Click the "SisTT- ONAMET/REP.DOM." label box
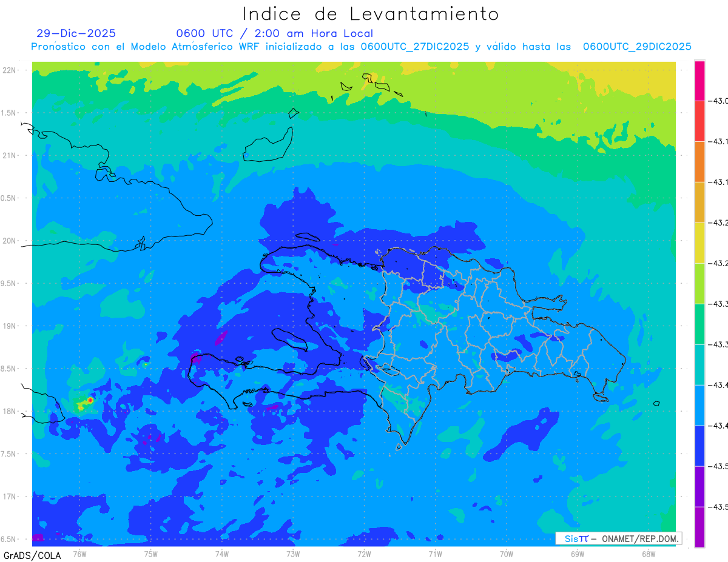 coord(619,538)
